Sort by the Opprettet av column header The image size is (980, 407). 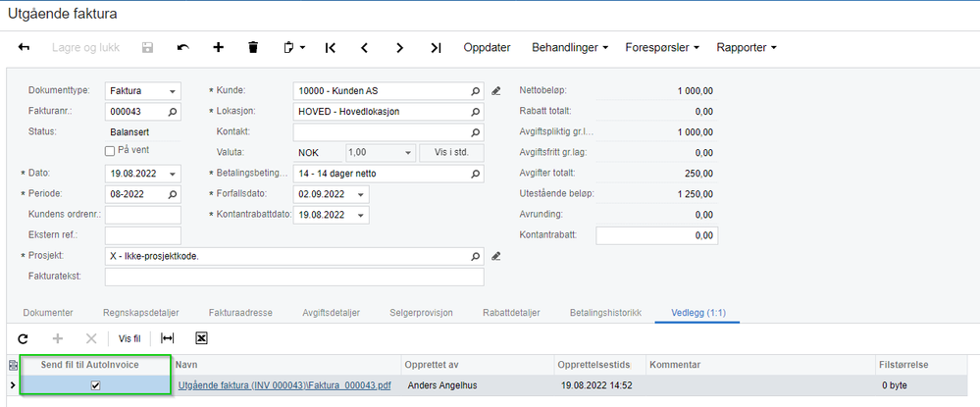tap(478, 365)
